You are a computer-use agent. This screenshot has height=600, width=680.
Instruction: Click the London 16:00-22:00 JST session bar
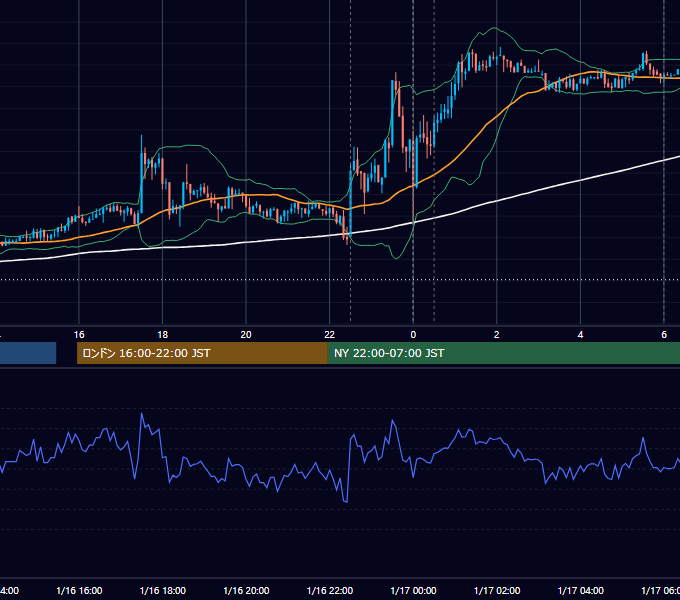(x=202, y=353)
